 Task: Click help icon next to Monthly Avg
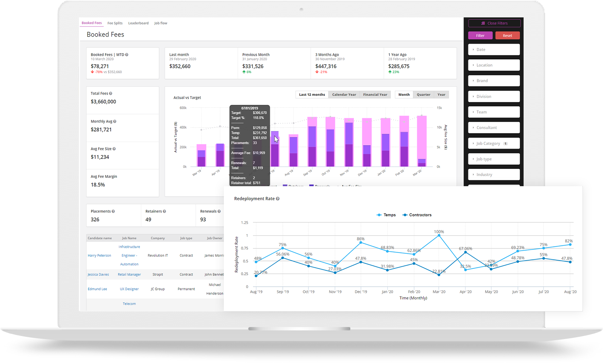point(115,122)
